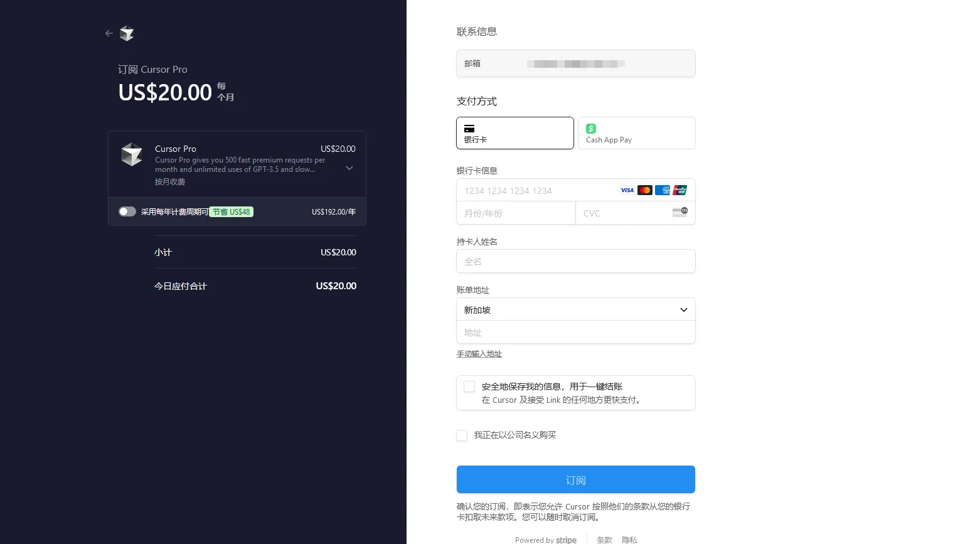Select the 银行卡 payment method tab
Image resolution: width=980 pixels, height=544 pixels.
[514, 133]
